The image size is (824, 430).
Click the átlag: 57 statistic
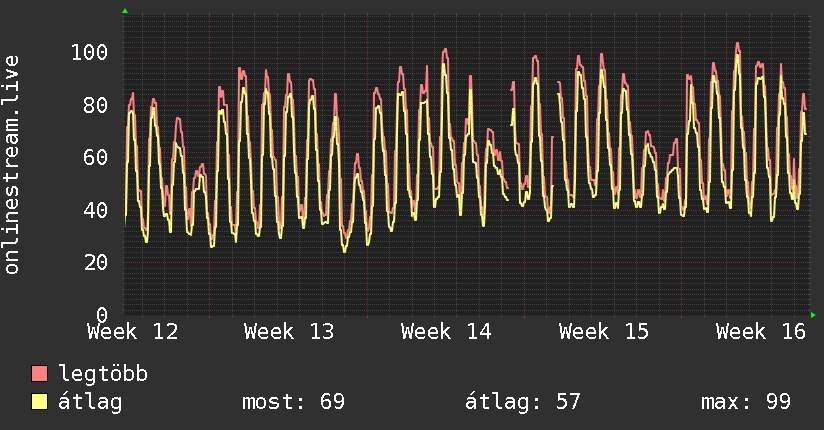tap(523, 402)
